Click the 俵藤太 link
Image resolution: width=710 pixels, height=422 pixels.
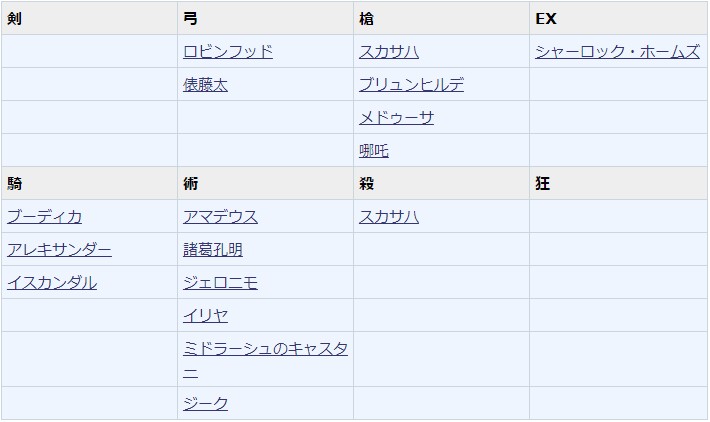(x=205, y=85)
